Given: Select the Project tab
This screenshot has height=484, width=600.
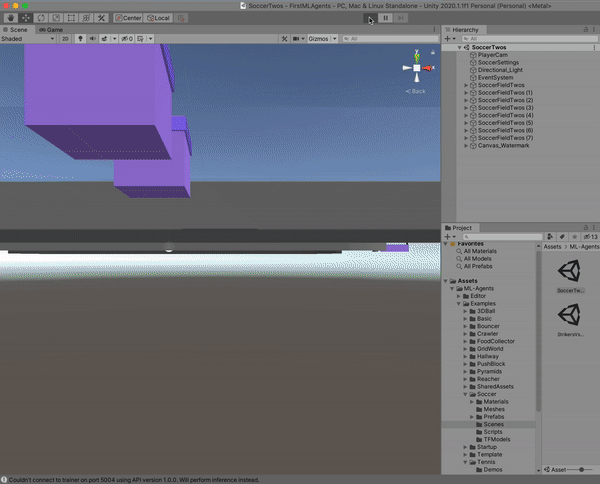Looking at the screenshot, I should click(458, 228).
